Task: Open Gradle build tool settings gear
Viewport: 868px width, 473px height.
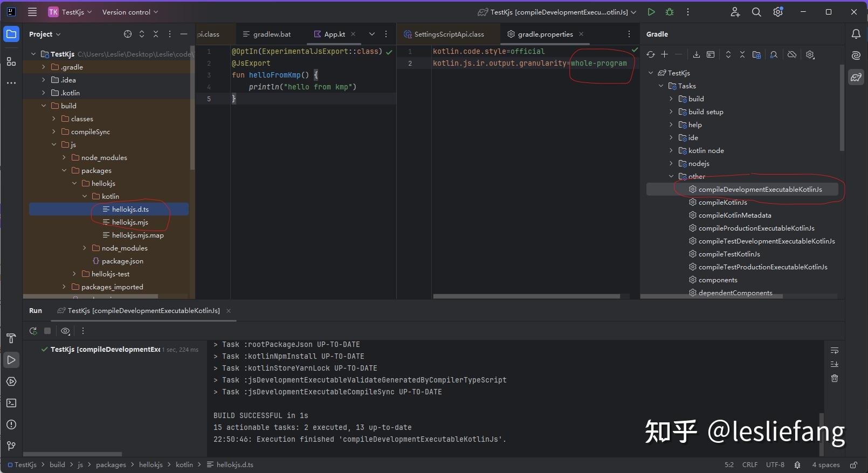Action: [x=810, y=54]
